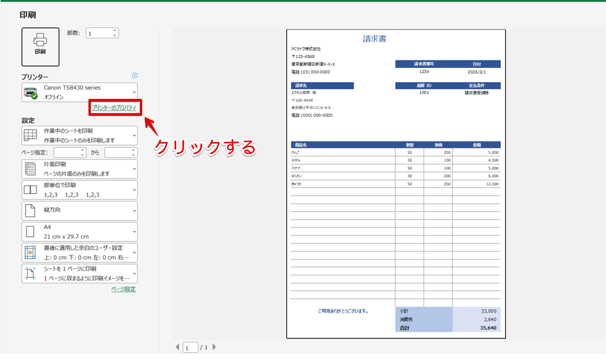Click the collated print (部単位) icon

tap(30, 190)
